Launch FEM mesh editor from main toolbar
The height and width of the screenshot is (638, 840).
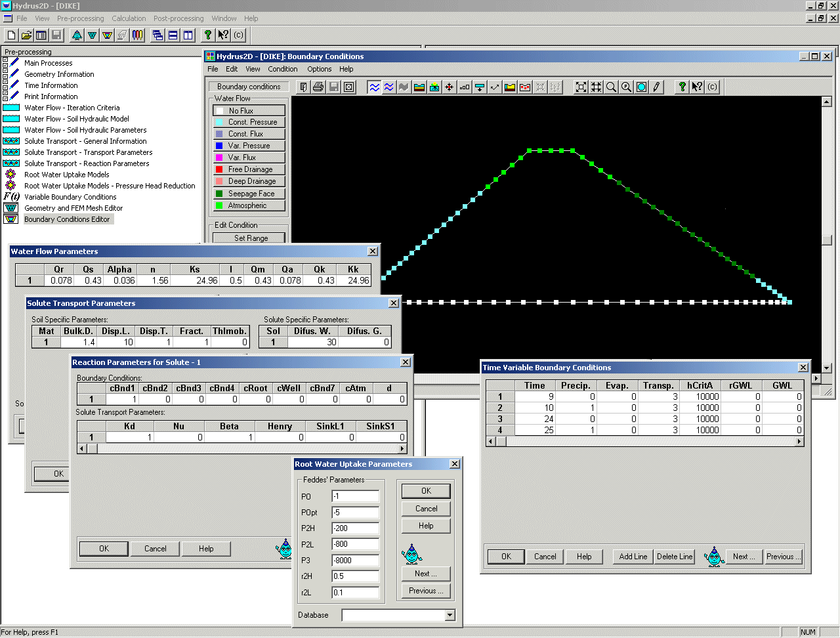tap(93, 35)
